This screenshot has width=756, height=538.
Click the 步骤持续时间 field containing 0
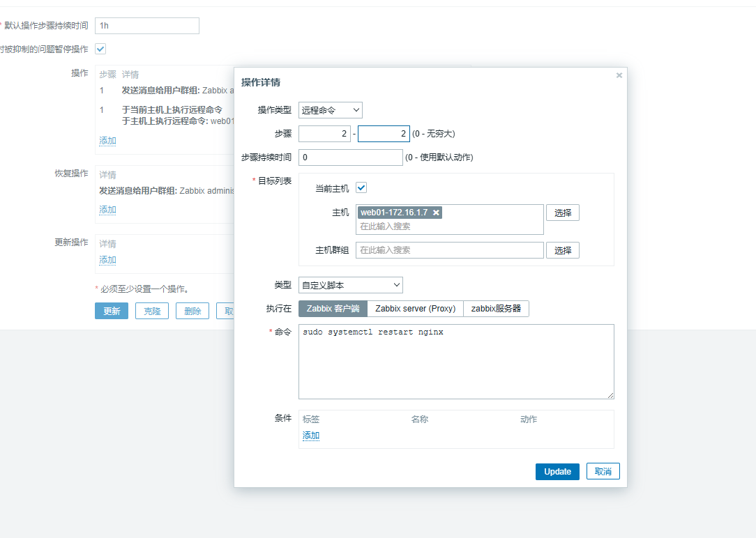click(x=351, y=157)
